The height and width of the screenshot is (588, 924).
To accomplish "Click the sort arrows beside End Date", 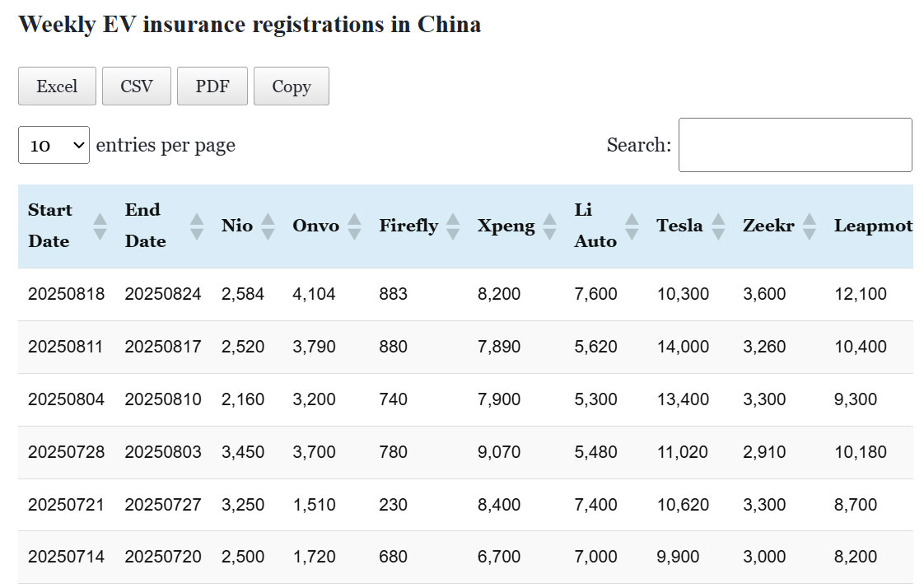I will [x=196, y=226].
